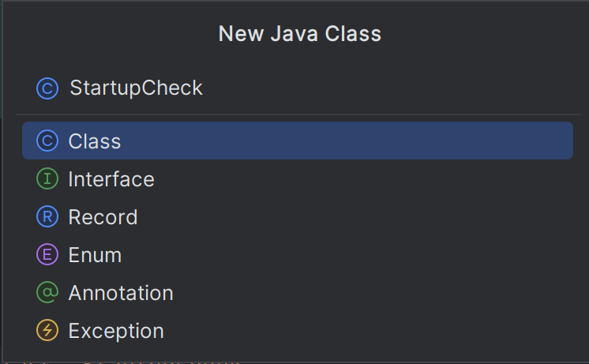Pick the Record label in the list
This screenshot has height=364, width=589.
[103, 217]
